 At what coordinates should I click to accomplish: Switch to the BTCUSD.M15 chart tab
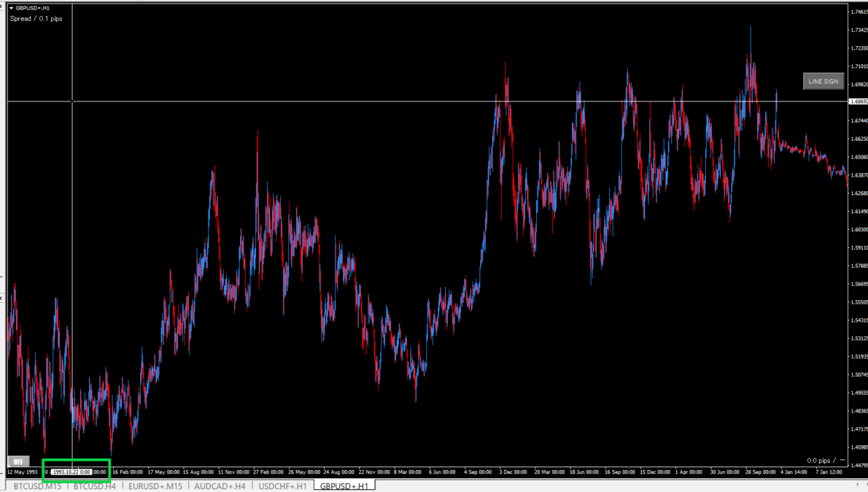[37, 485]
